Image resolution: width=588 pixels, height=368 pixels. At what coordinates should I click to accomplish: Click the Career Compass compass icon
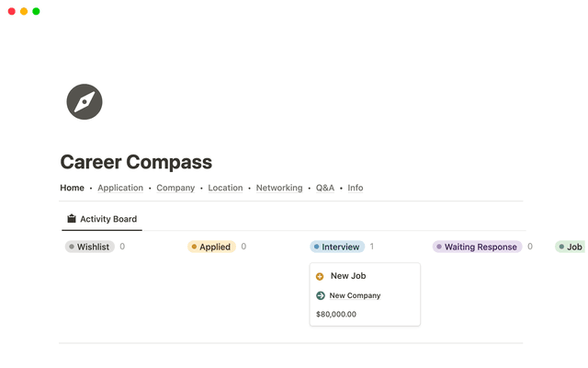click(85, 101)
